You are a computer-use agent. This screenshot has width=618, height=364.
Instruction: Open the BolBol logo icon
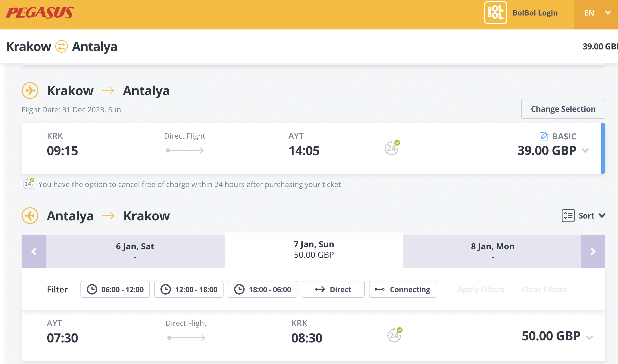[495, 13]
